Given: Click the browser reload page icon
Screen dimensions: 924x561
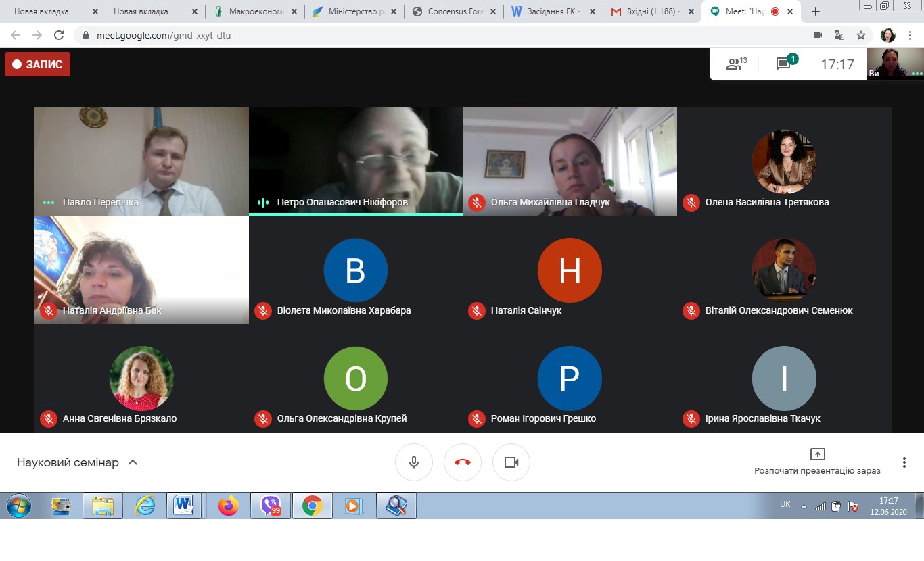Looking at the screenshot, I should (x=59, y=35).
